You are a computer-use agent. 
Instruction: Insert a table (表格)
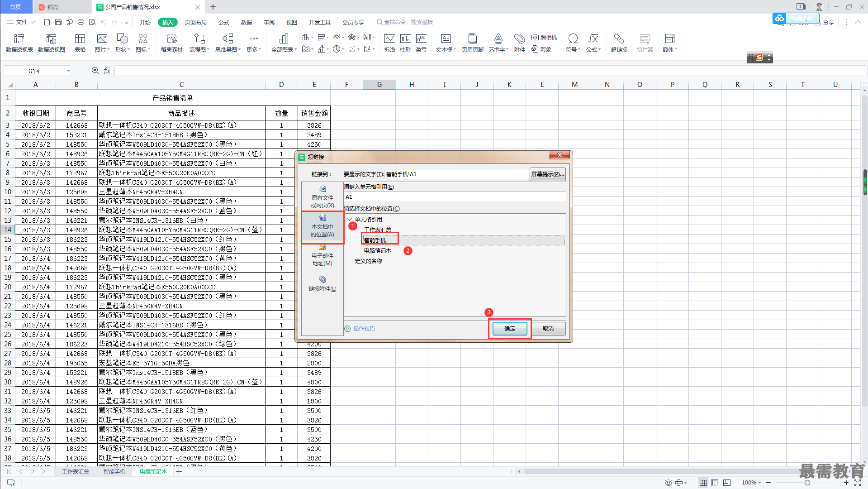tap(80, 43)
